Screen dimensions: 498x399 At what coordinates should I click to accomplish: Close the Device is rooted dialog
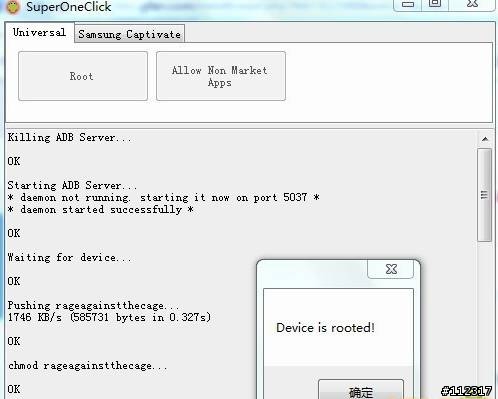[391, 269]
